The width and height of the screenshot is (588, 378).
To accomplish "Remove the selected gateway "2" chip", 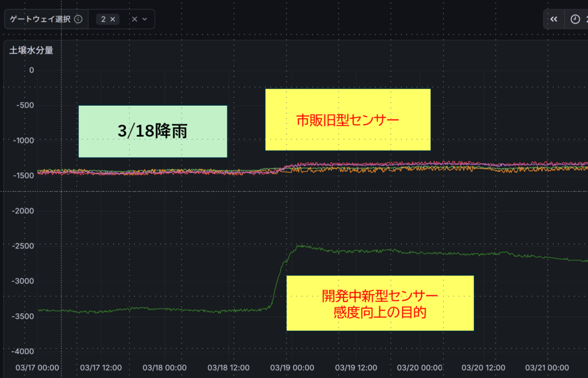I will (x=113, y=19).
